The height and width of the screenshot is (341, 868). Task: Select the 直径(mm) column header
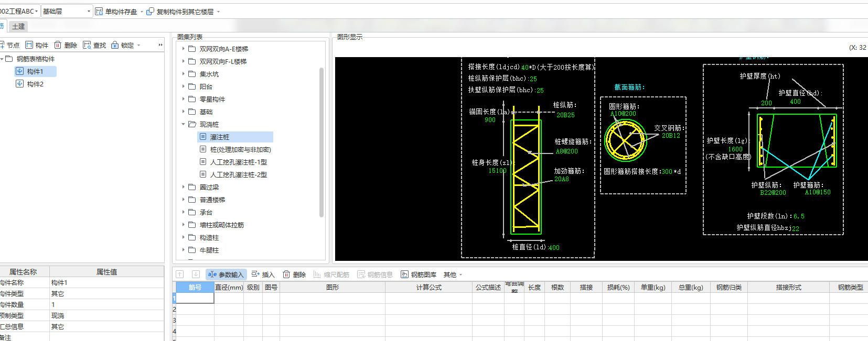click(x=229, y=287)
